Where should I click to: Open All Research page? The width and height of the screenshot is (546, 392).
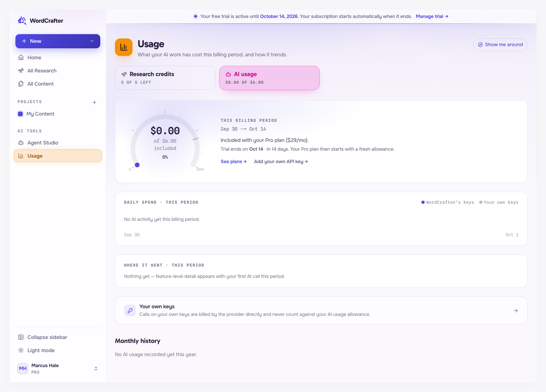click(58, 71)
